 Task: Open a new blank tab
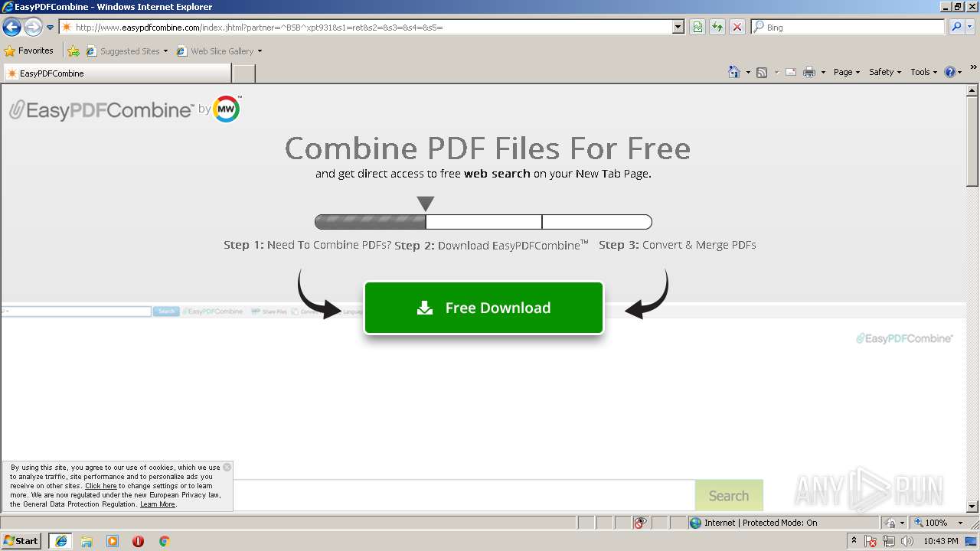click(243, 73)
